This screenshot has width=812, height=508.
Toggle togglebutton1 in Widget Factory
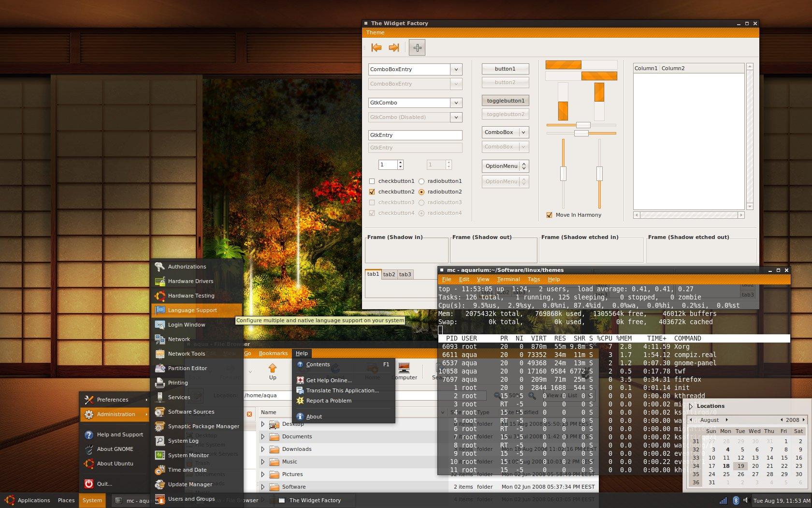[x=505, y=101]
